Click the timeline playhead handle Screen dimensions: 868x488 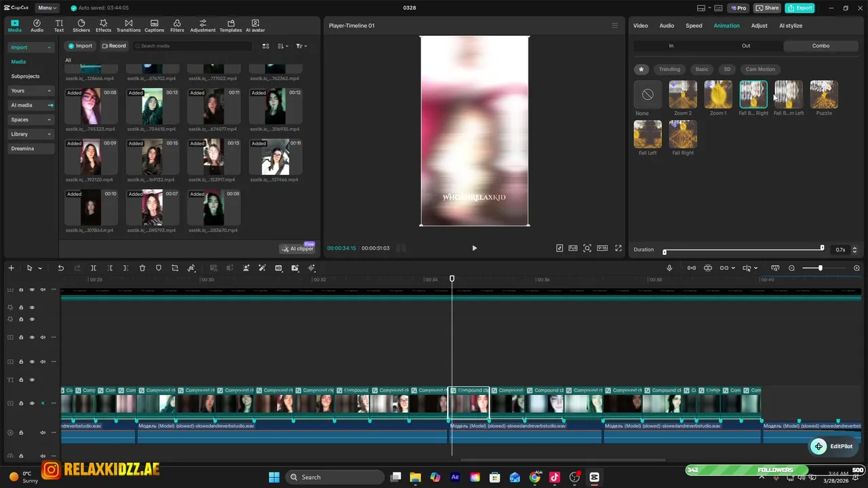tap(452, 279)
